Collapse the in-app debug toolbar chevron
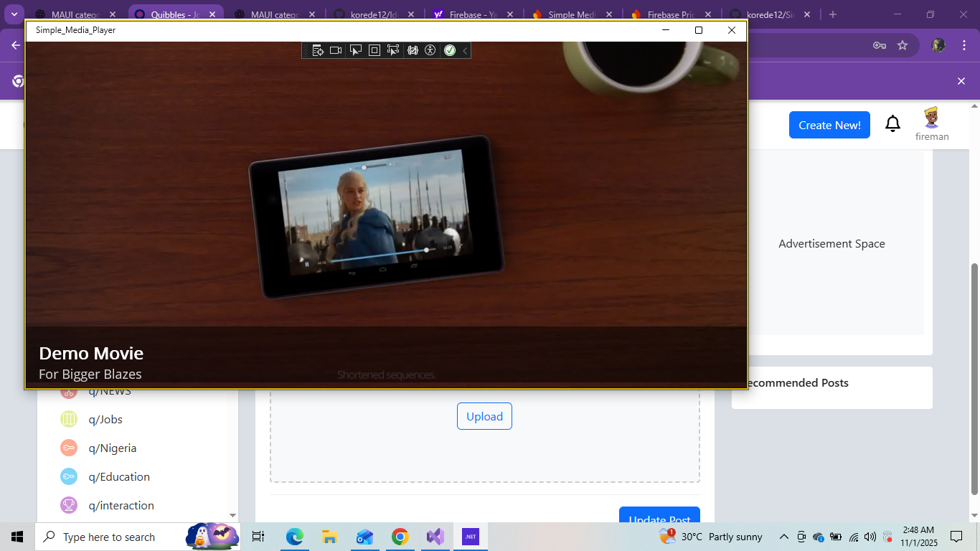The height and width of the screenshot is (551, 980). click(x=465, y=50)
